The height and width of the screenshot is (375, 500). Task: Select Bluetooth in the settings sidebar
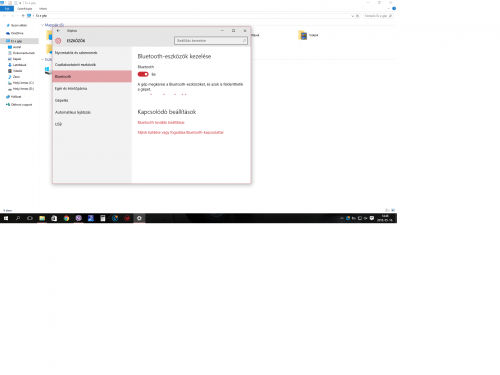tap(92, 76)
